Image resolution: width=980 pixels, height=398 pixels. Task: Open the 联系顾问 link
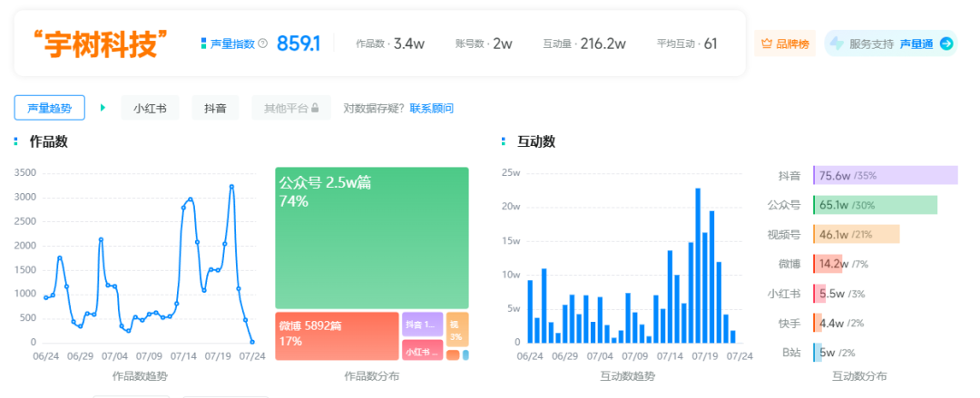pos(431,109)
